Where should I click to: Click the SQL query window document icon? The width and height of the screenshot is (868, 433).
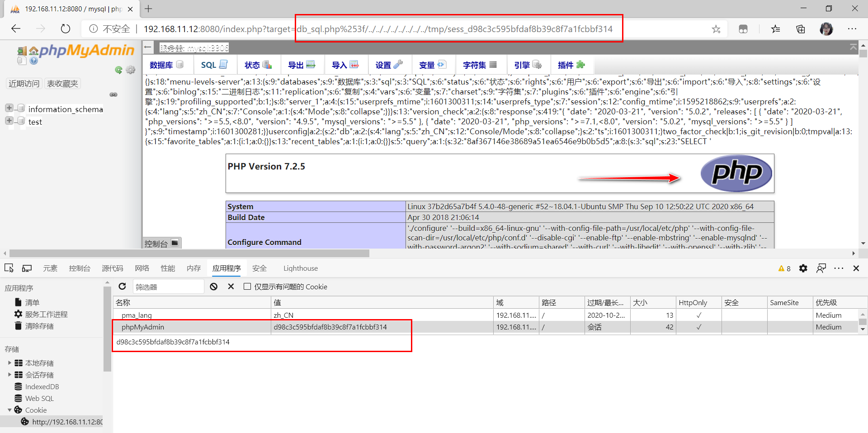coord(21,60)
